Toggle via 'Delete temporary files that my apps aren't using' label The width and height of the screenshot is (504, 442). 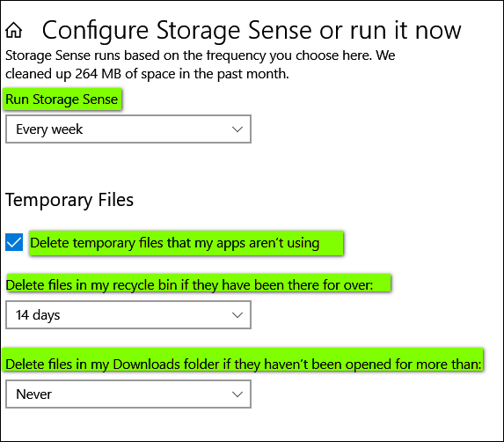click(x=174, y=243)
